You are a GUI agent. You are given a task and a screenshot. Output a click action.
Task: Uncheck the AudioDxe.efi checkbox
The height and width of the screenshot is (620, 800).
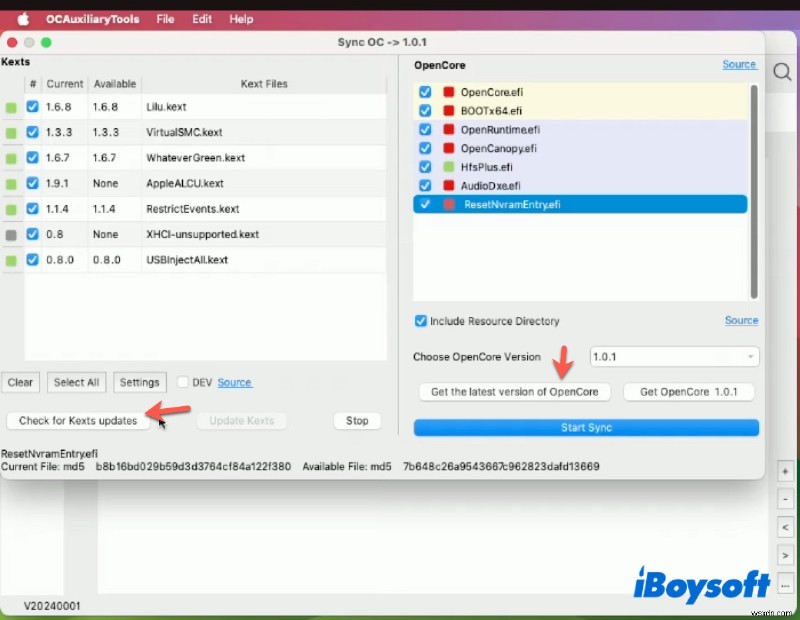(x=424, y=186)
